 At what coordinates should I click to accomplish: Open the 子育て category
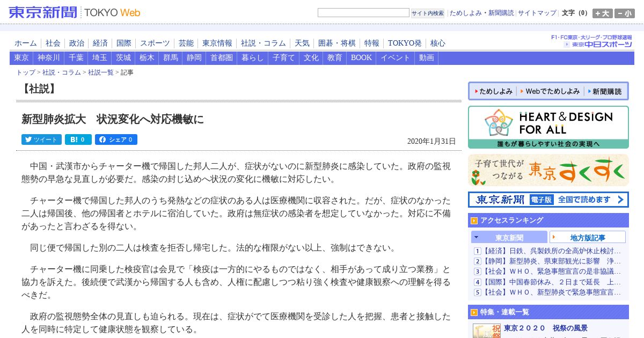284,58
